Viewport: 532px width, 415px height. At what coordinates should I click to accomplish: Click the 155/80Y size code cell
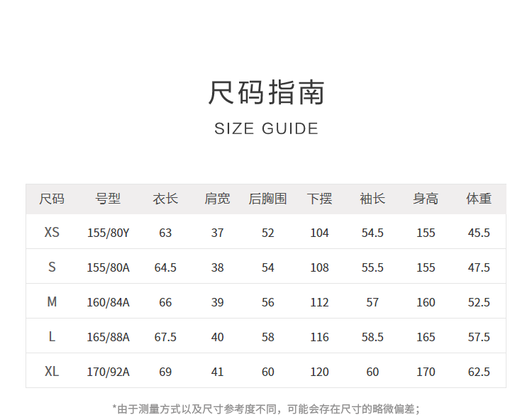click(x=109, y=233)
